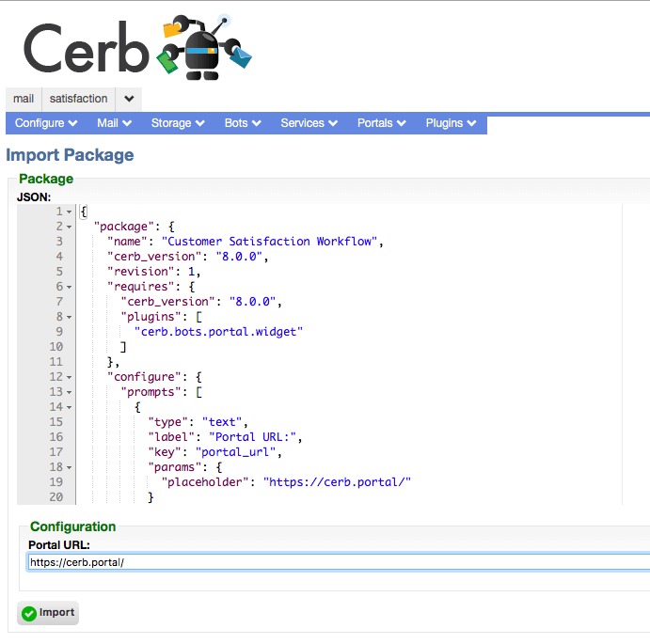
Task: Click into the Portal URL field
Action: click(x=339, y=562)
